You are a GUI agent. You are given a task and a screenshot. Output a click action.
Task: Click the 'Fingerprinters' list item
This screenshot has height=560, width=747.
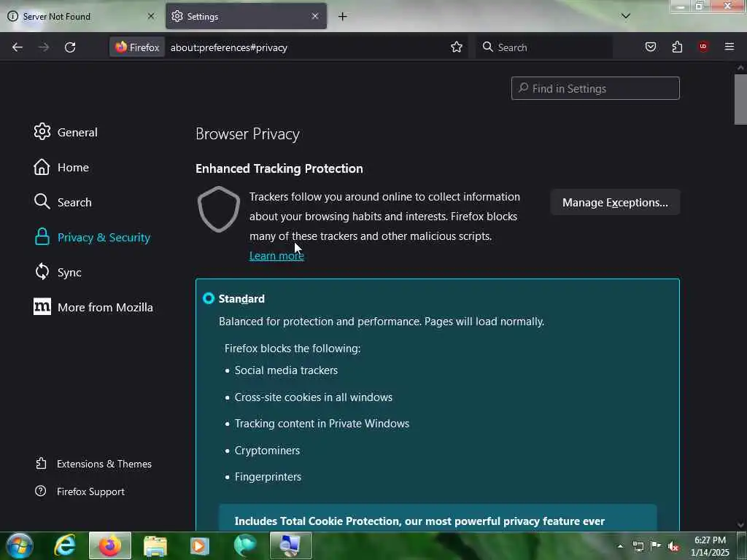point(268,477)
